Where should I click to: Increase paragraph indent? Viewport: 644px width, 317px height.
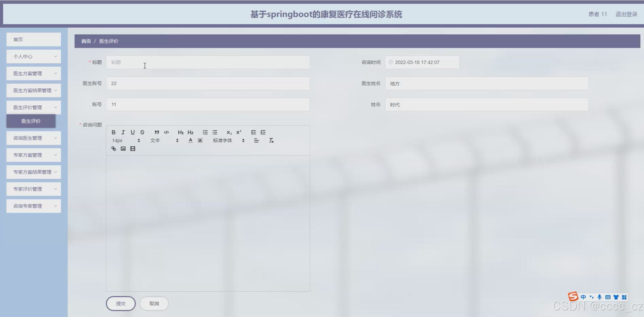pos(263,132)
